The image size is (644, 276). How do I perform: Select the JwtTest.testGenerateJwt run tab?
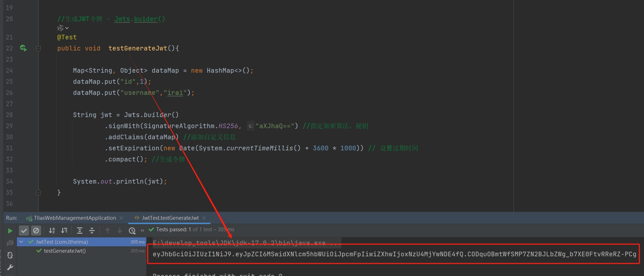click(170, 218)
